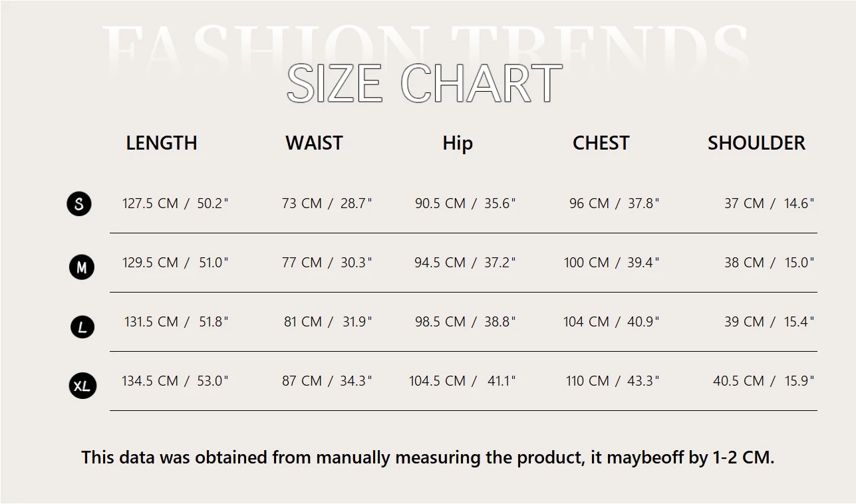Select the CHEST column header

pyautogui.click(x=601, y=143)
